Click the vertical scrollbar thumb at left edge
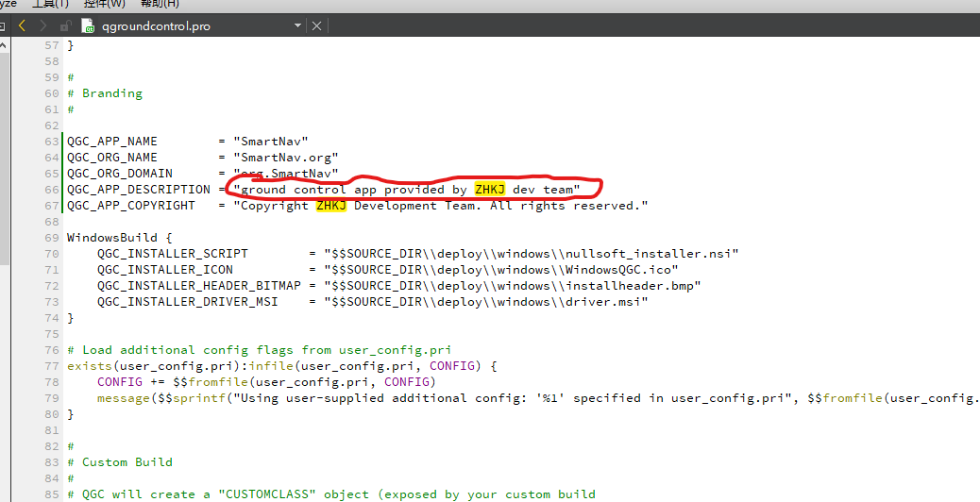Screen dimensions: 980x502 [x=4, y=159]
